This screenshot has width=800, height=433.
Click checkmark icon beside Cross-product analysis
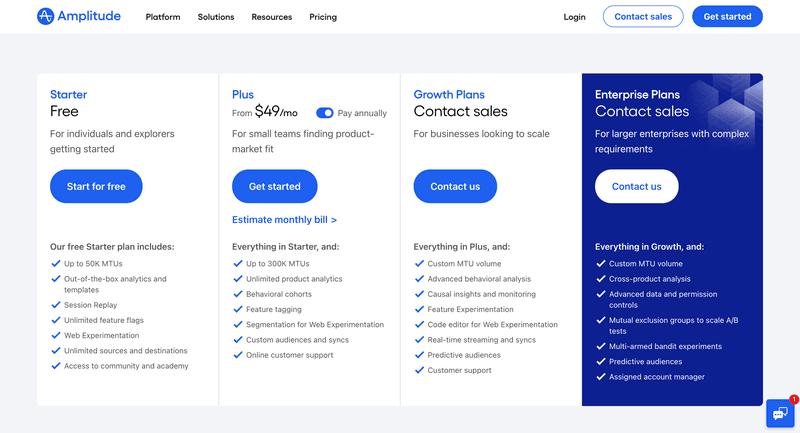pos(600,279)
